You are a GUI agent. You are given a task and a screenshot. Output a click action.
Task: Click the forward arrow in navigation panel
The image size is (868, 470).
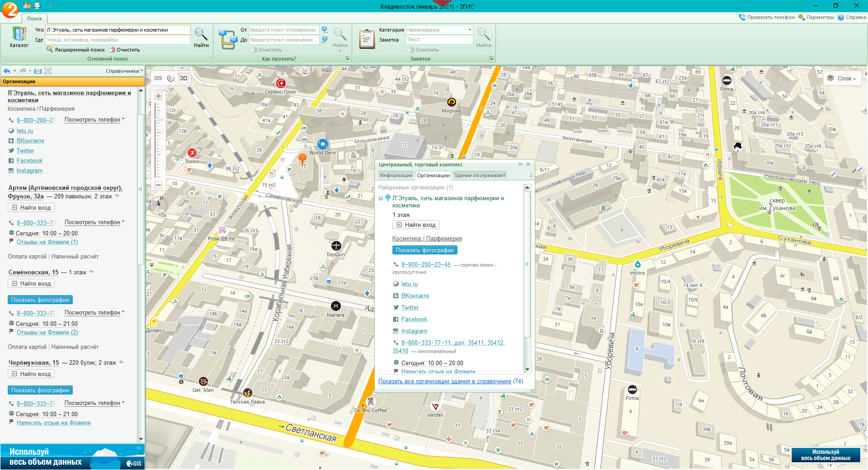pos(23,71)
